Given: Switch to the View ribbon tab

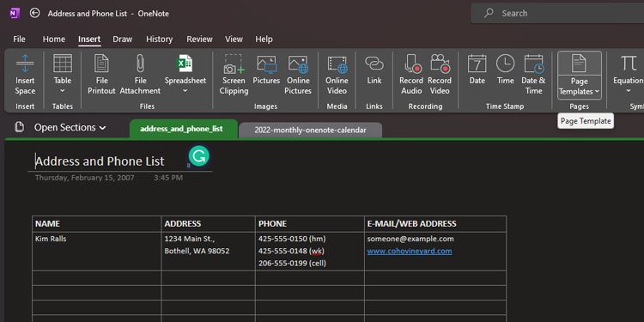Looking at the screenshot, I should [234, 39].
